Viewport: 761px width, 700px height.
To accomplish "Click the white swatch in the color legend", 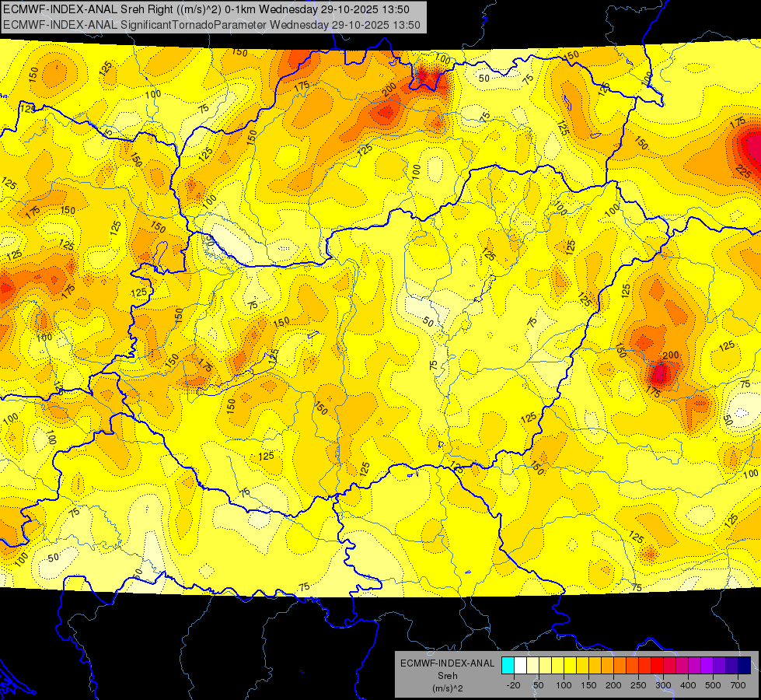I will 520,665.
